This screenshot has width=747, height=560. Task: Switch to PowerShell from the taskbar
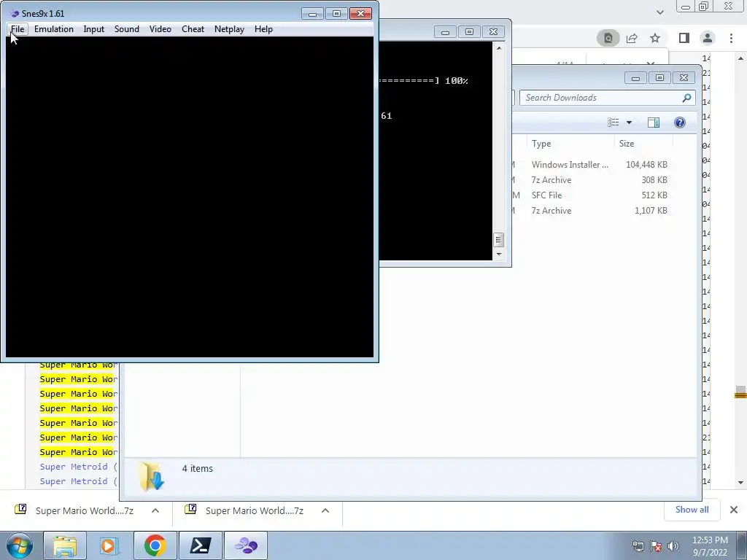point(200,545)
